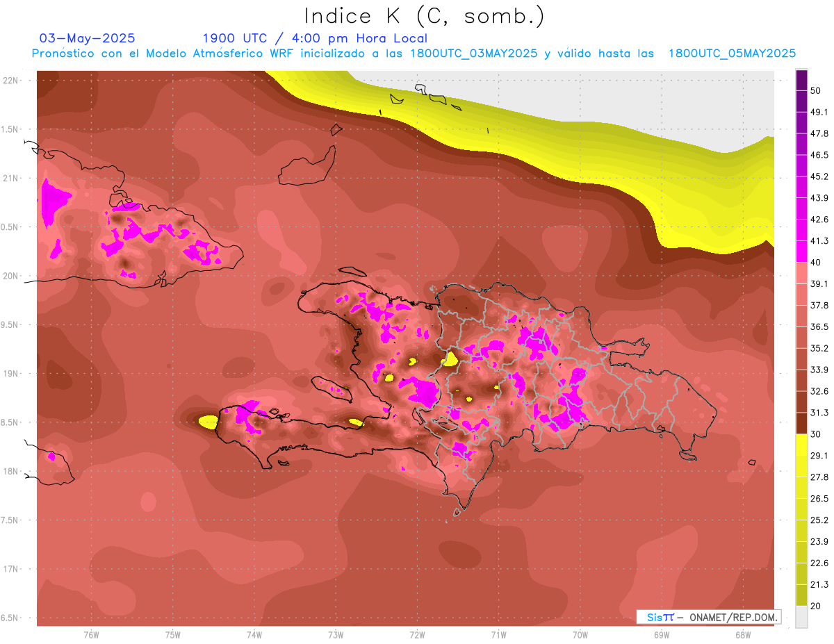
Task: Click the '35.2' color scale value
Action: tap(819, 348)
